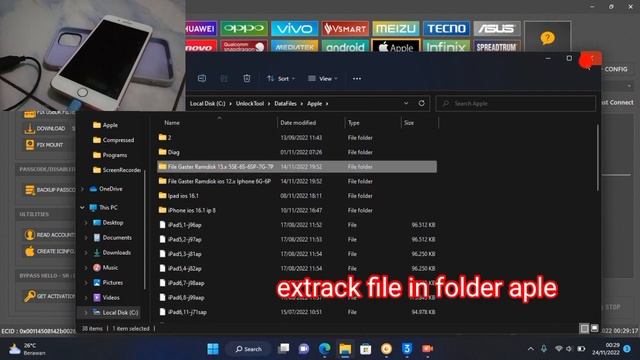
Task: Choose the ASUS brand tile
Action: click(x=497, y=29)
